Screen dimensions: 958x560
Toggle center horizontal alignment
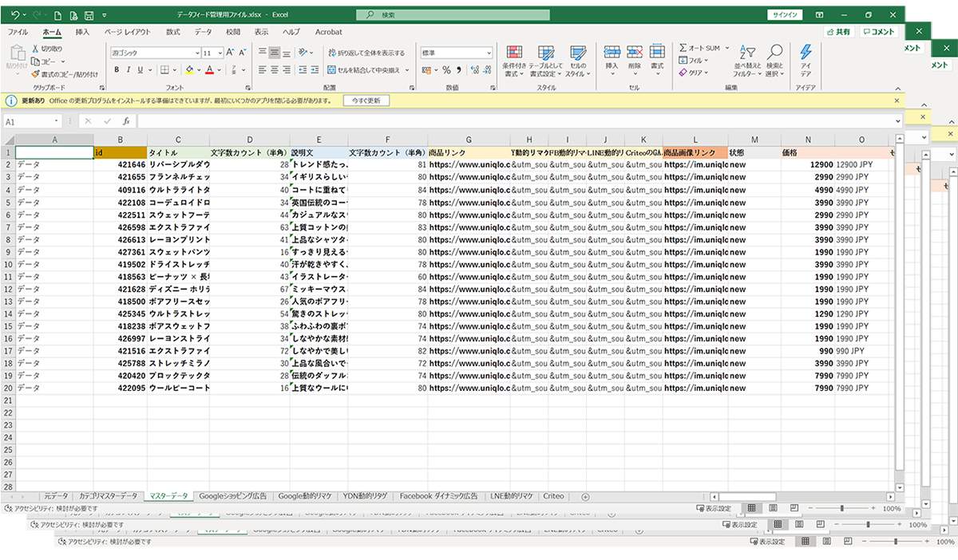275,69
